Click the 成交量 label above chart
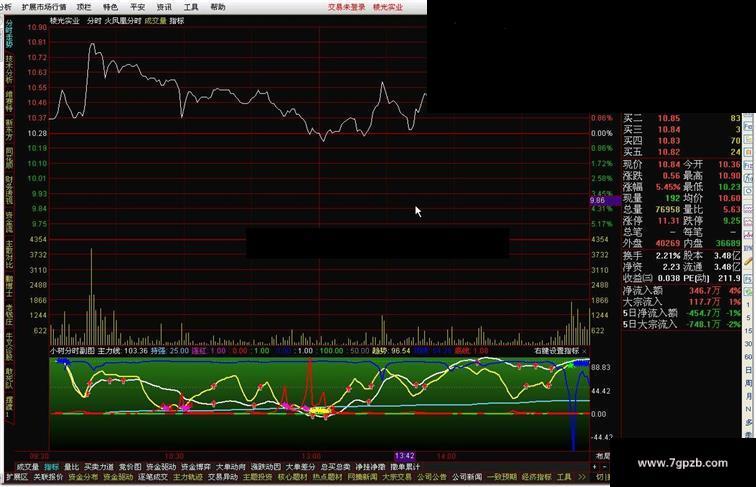This screenshot has height=487, width=756. coord(155,21)
